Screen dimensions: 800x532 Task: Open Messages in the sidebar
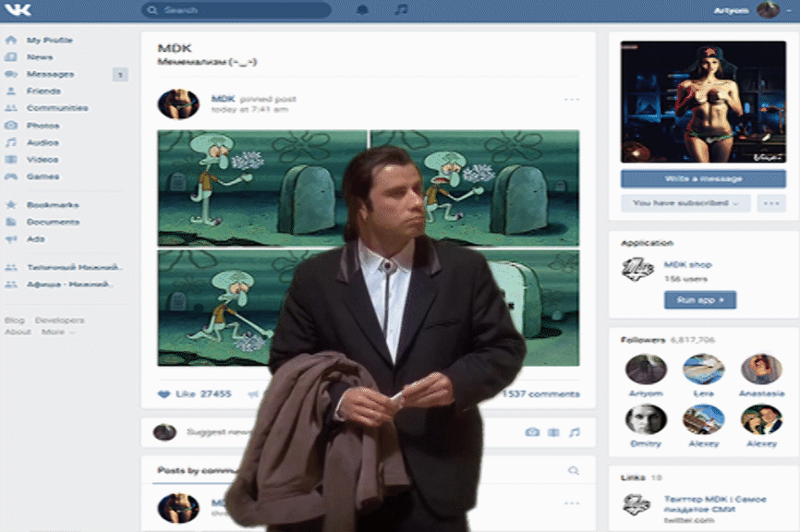click(x=50, y=74)
